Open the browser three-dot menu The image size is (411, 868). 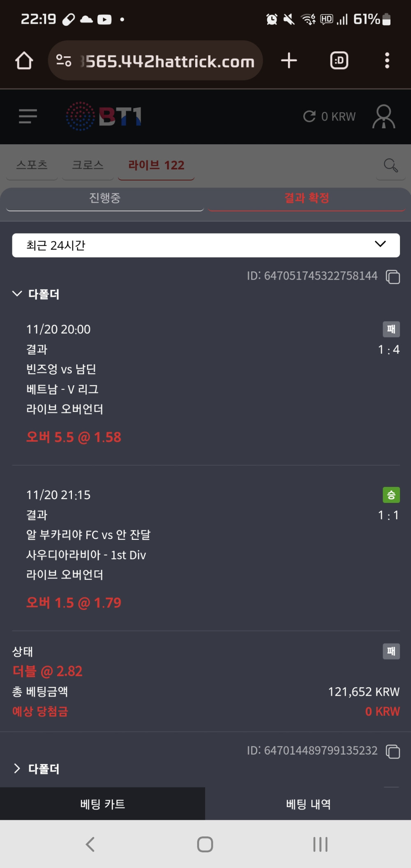[x=387, y=60]
